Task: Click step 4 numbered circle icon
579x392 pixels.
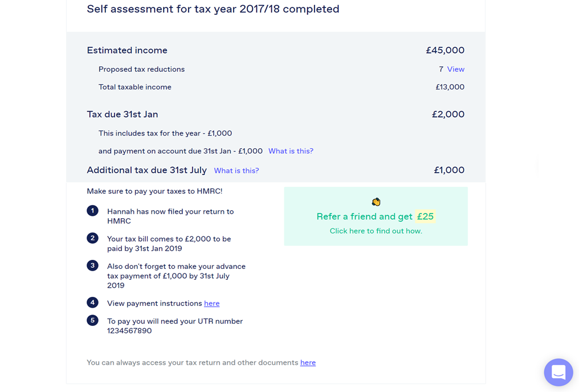Action: pos(92,303)
